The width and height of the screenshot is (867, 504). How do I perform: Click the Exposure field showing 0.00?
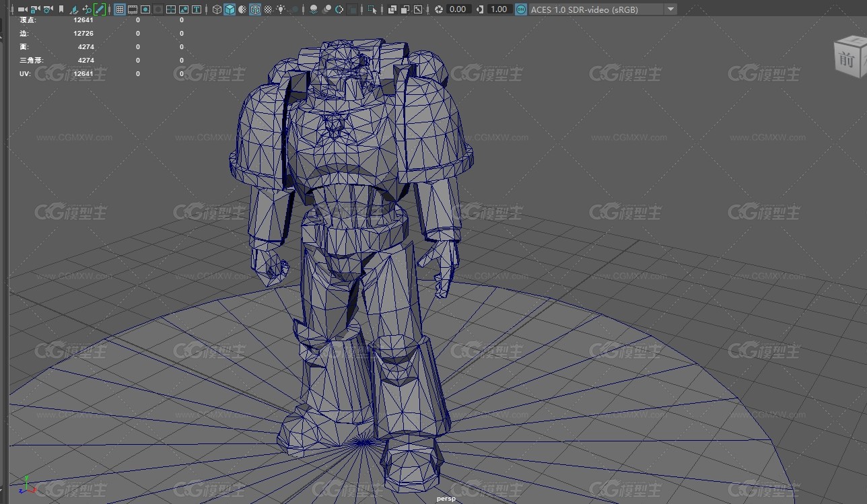coord(458,9)
